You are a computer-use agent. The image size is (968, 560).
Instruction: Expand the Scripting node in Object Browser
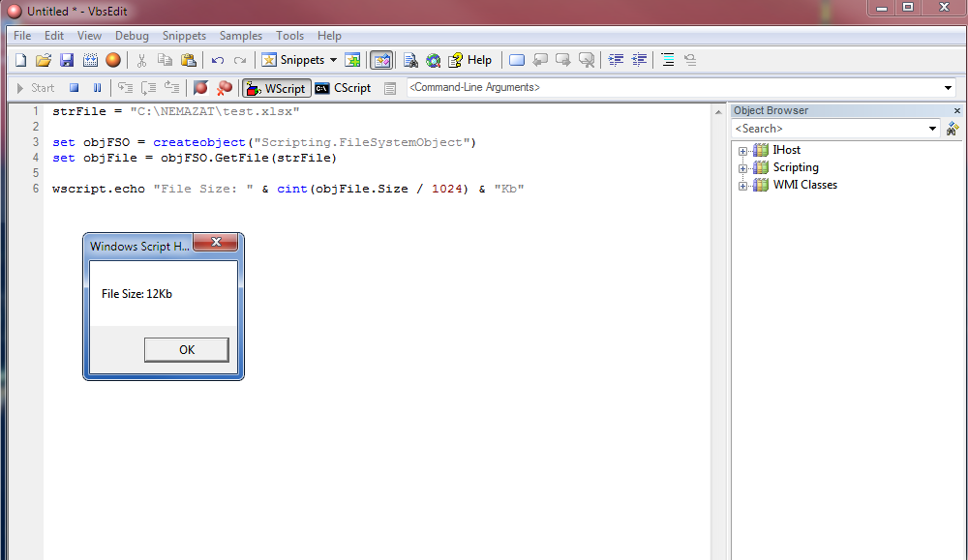click(743, 168)
